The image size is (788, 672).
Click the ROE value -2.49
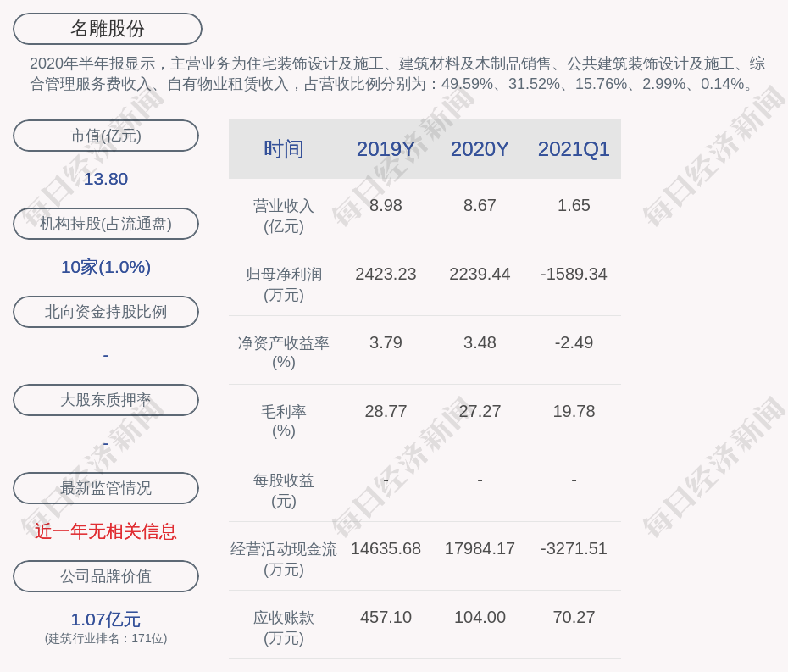pos(574,342)
